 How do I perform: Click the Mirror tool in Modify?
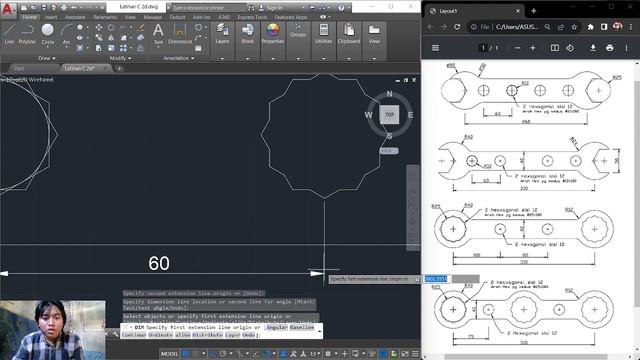[111, 38]
